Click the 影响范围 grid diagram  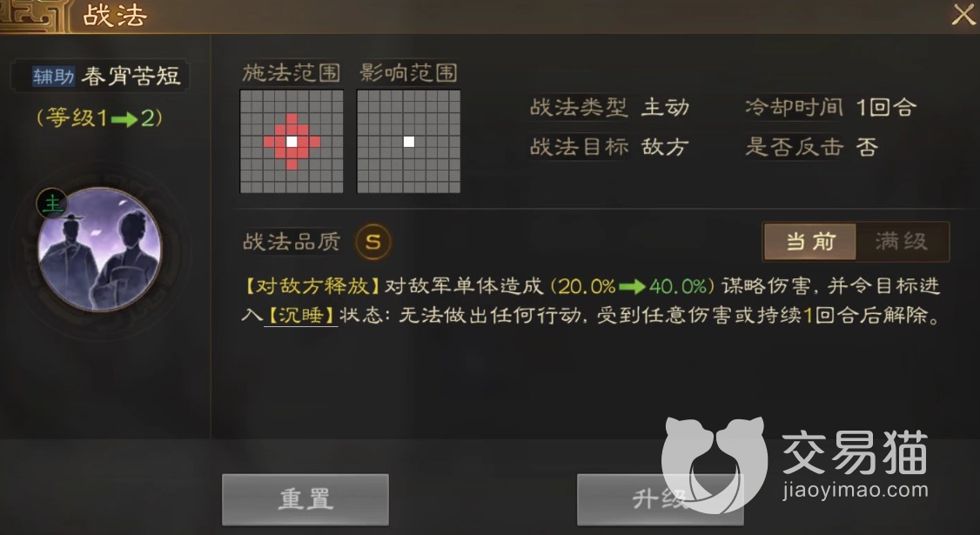click(x=409, y=141)
